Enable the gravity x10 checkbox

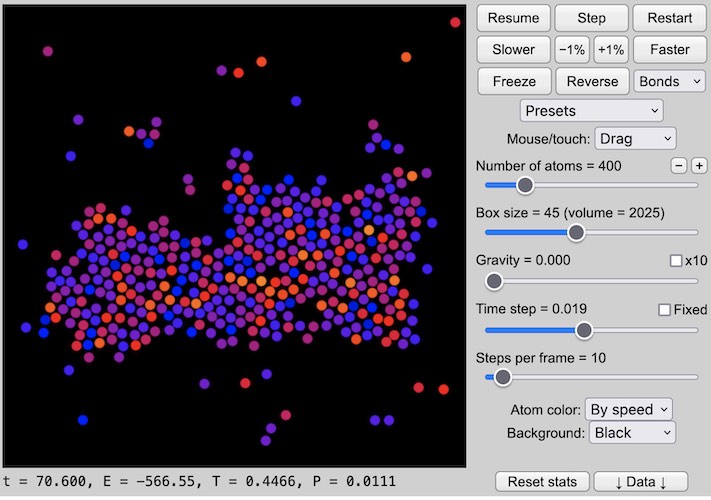tap(676, 260)
